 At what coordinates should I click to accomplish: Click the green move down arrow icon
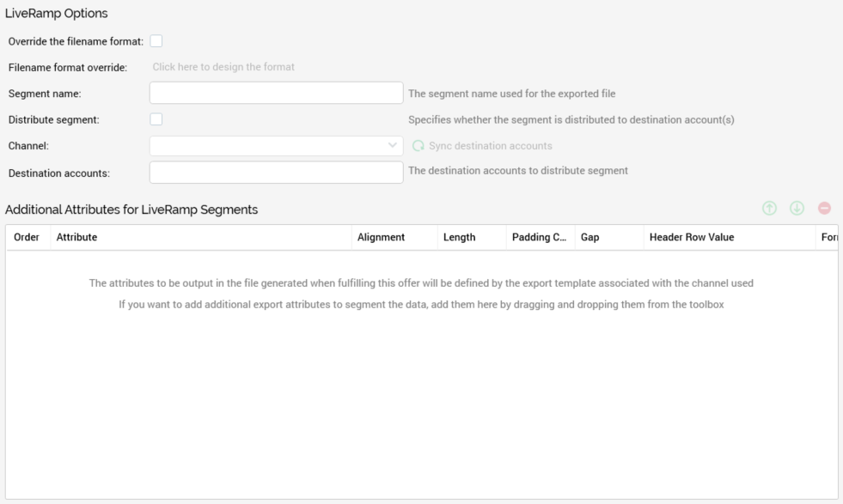point(797,209)
